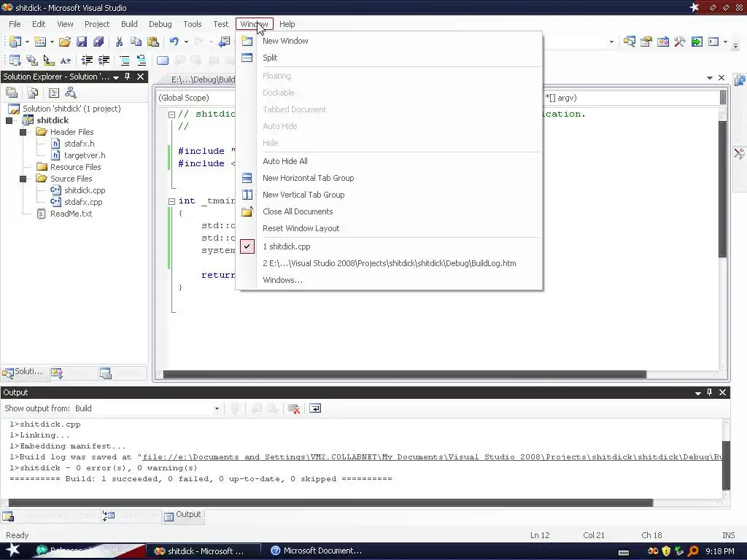Screen dimensions: 747x560
Task: Select BuildLog.htm window entry in menu
Action: [x=390, y=263]
